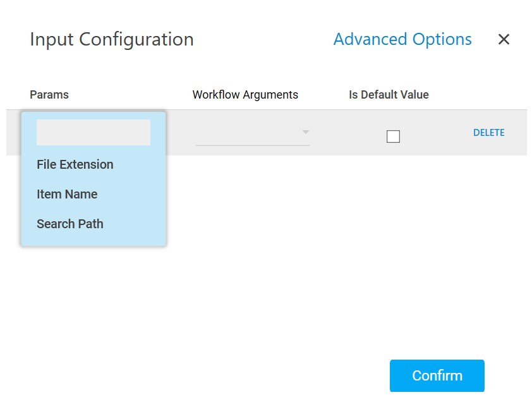
Task: Click the Workflow Arguments dropdown arrow
Action: (x=306, y=132)
